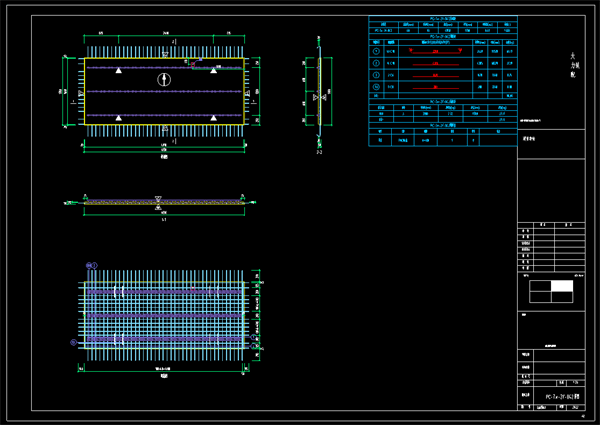
Task: Click the circled direction arrow symbol in the plan view
Action: (164, 80)
